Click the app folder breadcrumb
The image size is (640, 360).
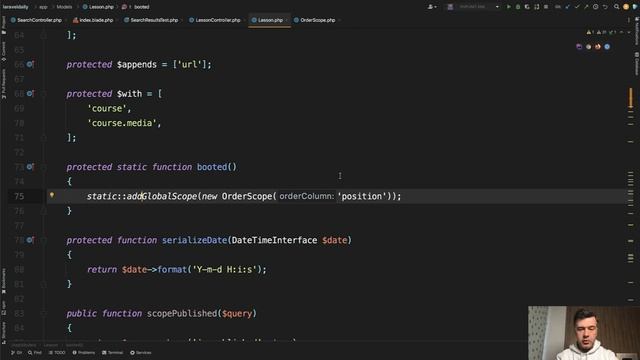tap(43, 7)
